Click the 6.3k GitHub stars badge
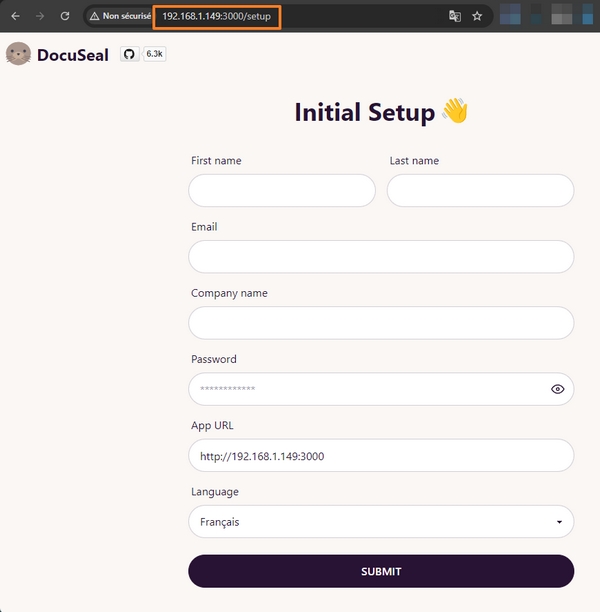 coord(155,54)
